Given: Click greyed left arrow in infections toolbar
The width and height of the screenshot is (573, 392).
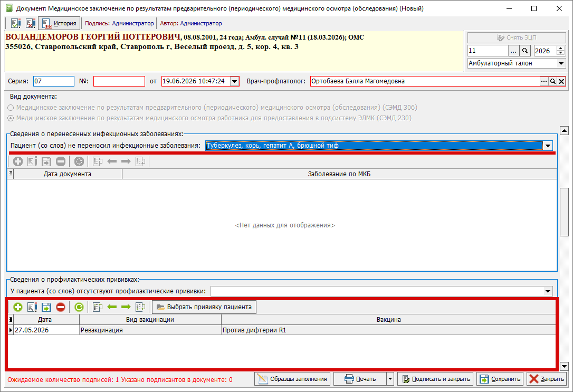Looking at the screenshot, I should coord(112,161).
